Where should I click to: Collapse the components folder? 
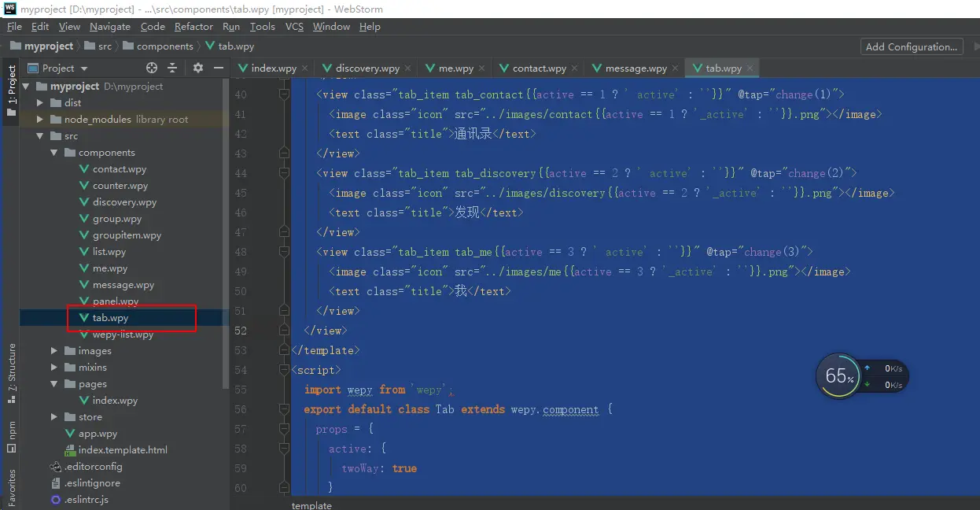click(x=54, y=153)
